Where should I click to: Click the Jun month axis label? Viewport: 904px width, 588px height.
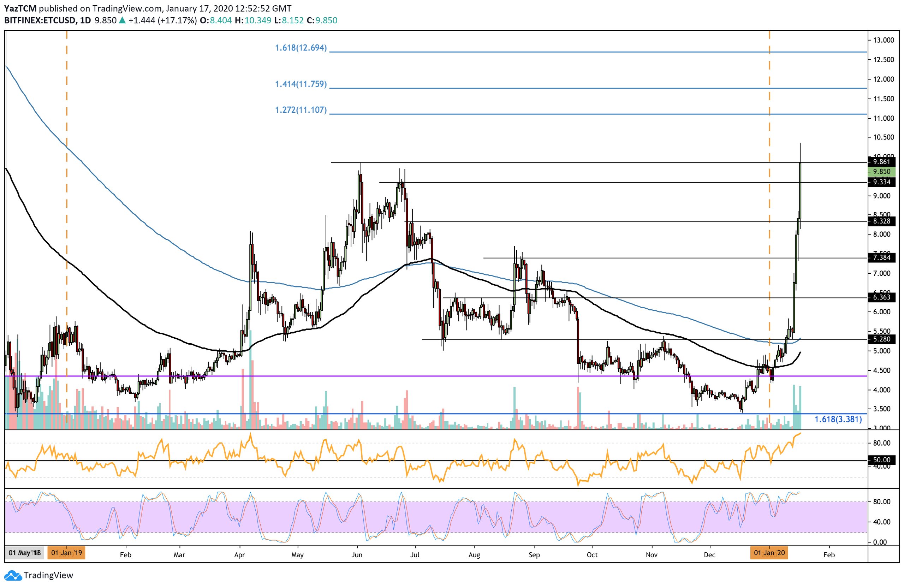coord(357,555)
